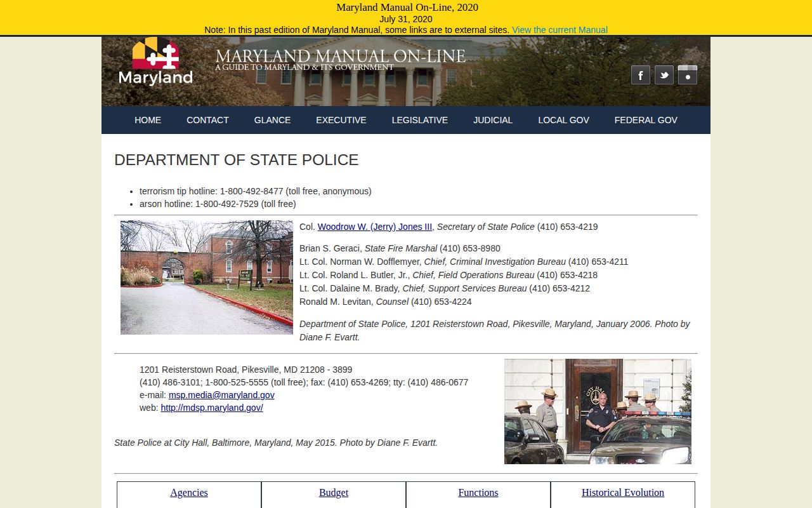
Task: Click View the current Manual link
Action: (x=560, y=30)
